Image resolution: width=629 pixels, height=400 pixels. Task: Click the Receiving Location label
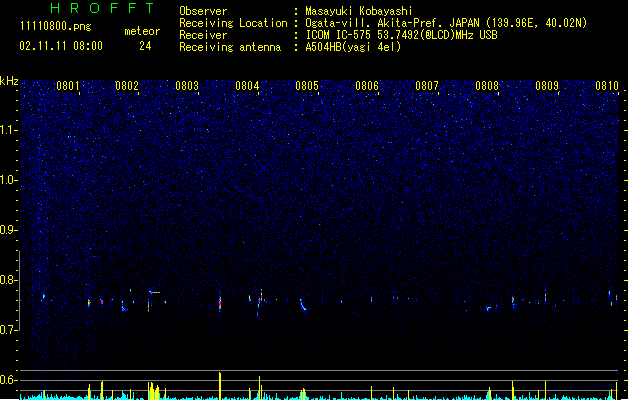[x=233, y=23]
